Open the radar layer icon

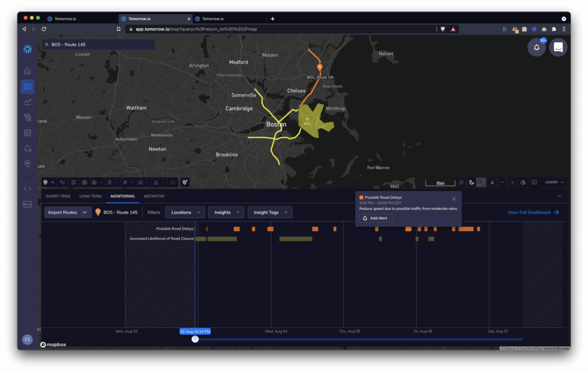(x=95, y=182)
